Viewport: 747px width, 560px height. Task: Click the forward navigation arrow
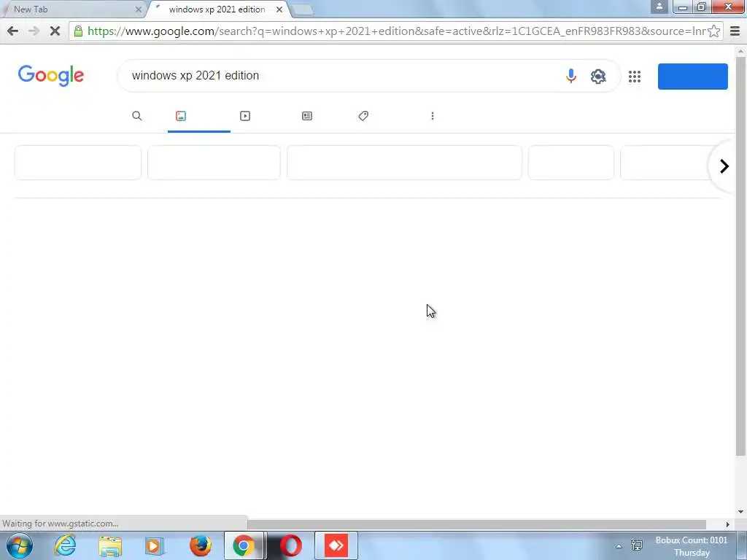click(34, 31)
